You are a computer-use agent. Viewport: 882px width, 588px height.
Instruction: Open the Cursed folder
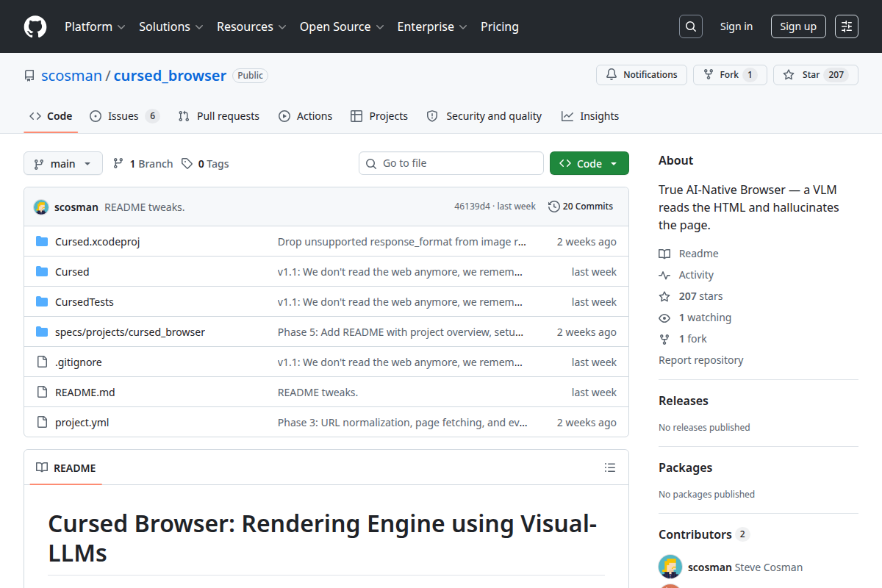72,272
